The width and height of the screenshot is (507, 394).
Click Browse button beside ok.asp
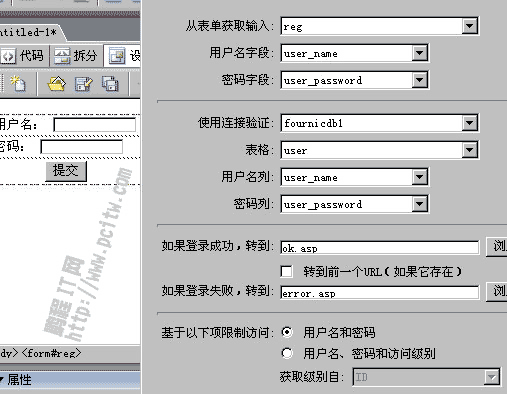pos(497,247)
